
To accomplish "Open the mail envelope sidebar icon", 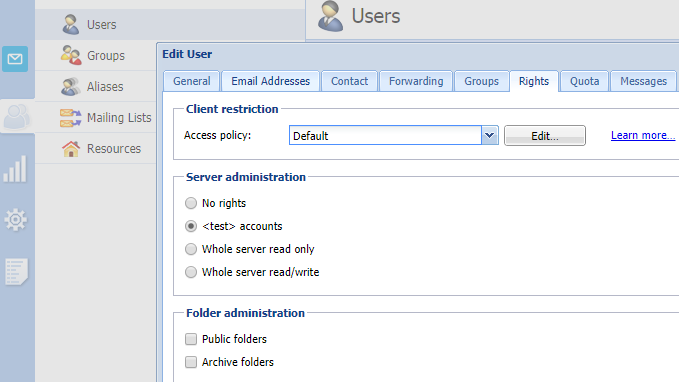I will coord(15,58).
